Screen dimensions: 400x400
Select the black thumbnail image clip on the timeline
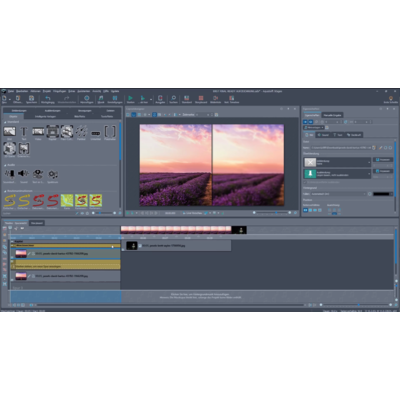[132, 246]
